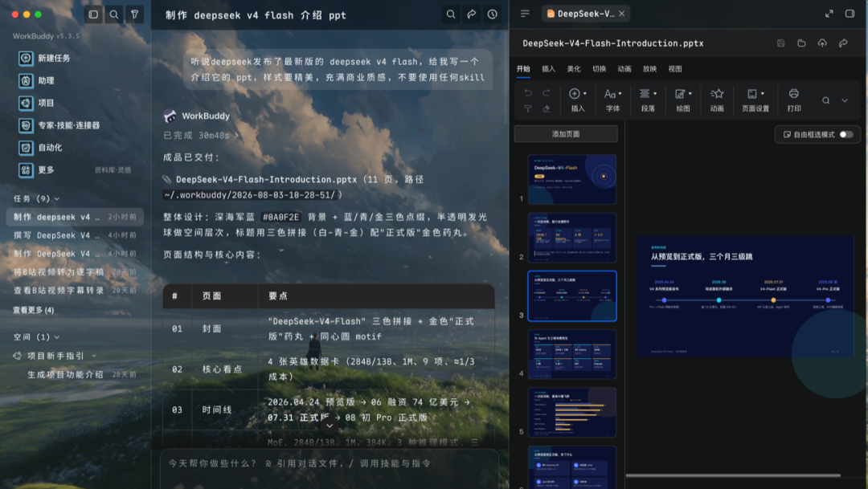This screenshot has height=489, width=868.
Task: Open the 字体 font dropdown
Action: [612, 100]
